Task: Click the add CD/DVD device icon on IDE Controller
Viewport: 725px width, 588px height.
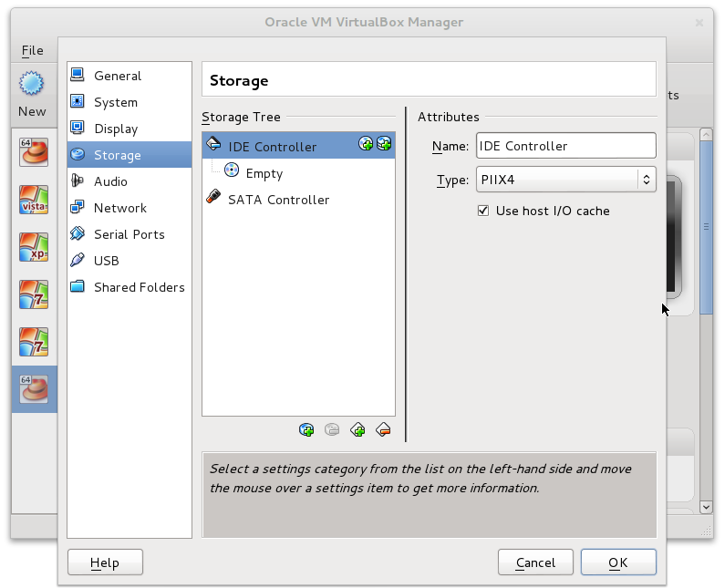Action: pos(366,144)
